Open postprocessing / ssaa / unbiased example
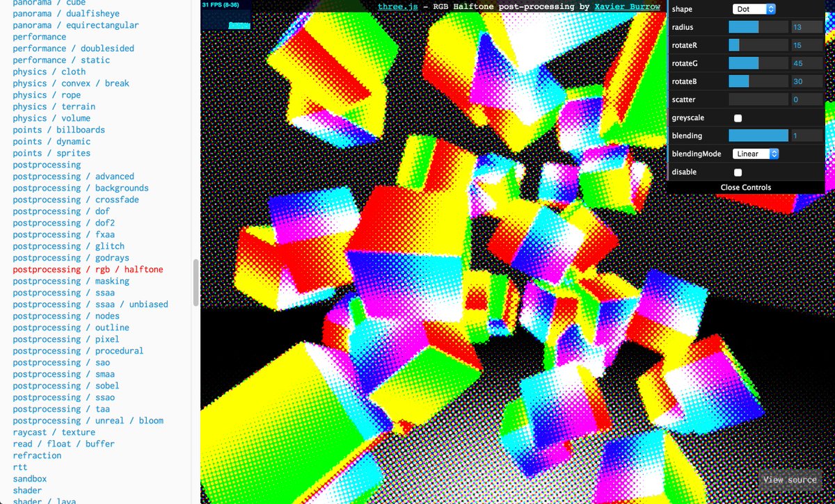Screen dimensions: 835x504 90,304
